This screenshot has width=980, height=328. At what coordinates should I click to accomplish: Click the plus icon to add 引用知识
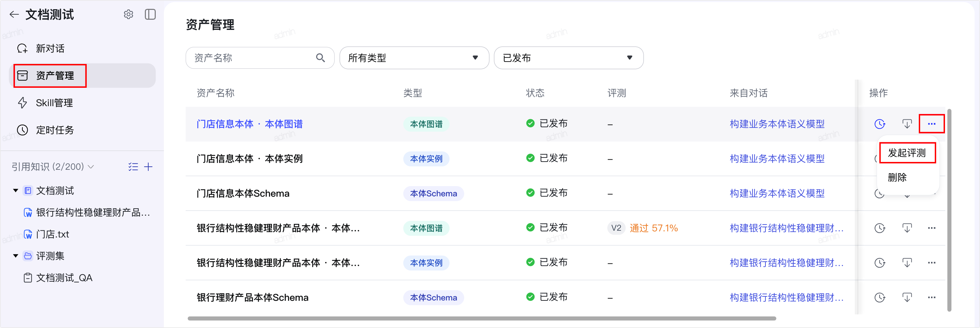[x=148, y=167]
